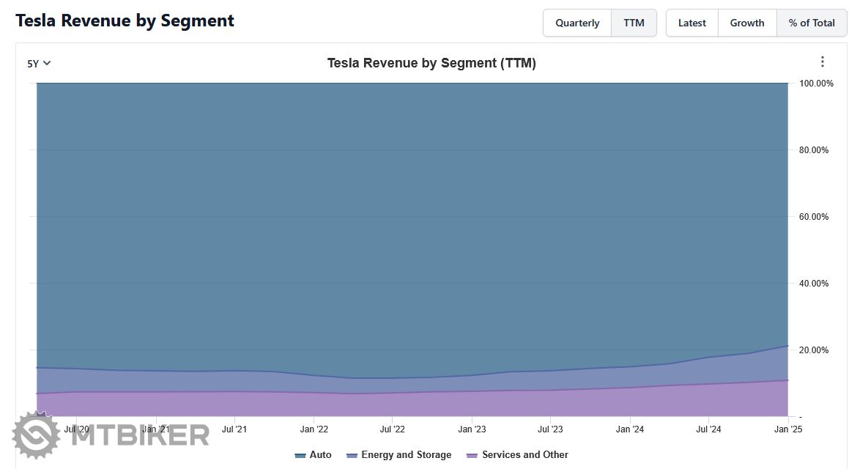Hide the Energy and Storage series label
The height and width of the screenshot is (469, 868).
pyautogui.click(x=406, y=455)
